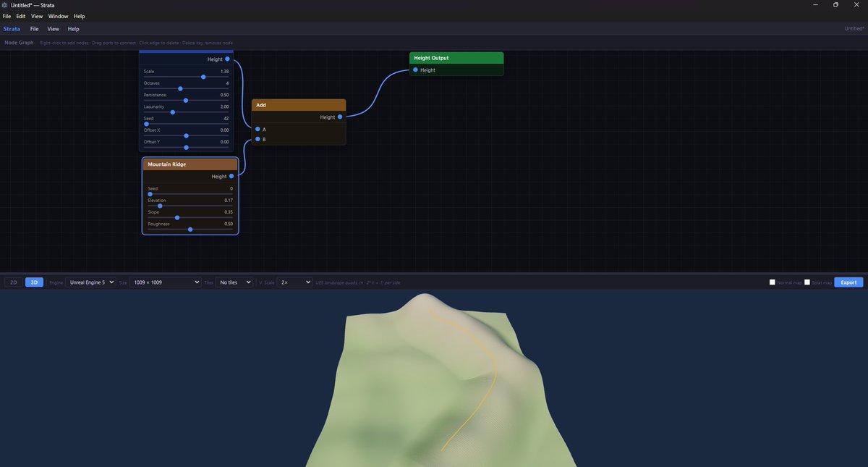Click the Mountain Ridge Seed slider
The width and height of the screenshot is (868, 467).
click(190, 194)
